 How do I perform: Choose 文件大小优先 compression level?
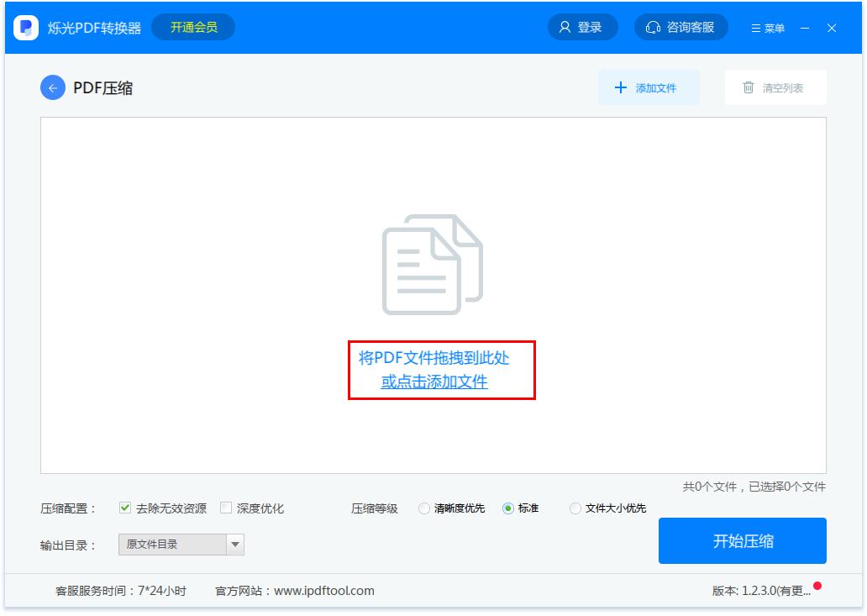(x=576, y=508)
